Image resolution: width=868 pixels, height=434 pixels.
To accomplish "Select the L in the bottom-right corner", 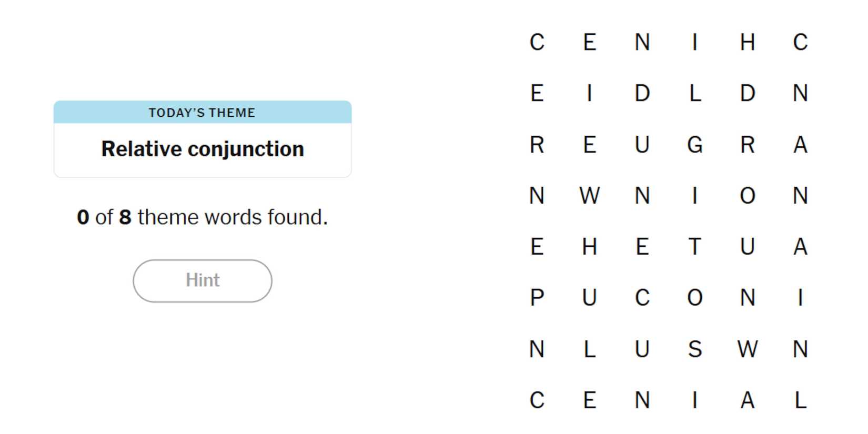I will click(800, 400).
